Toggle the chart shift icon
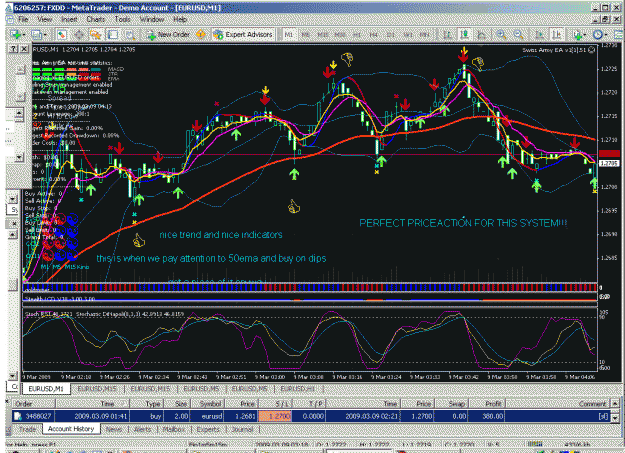The width and height of the screenshot is (625, 453). point(556,35)
